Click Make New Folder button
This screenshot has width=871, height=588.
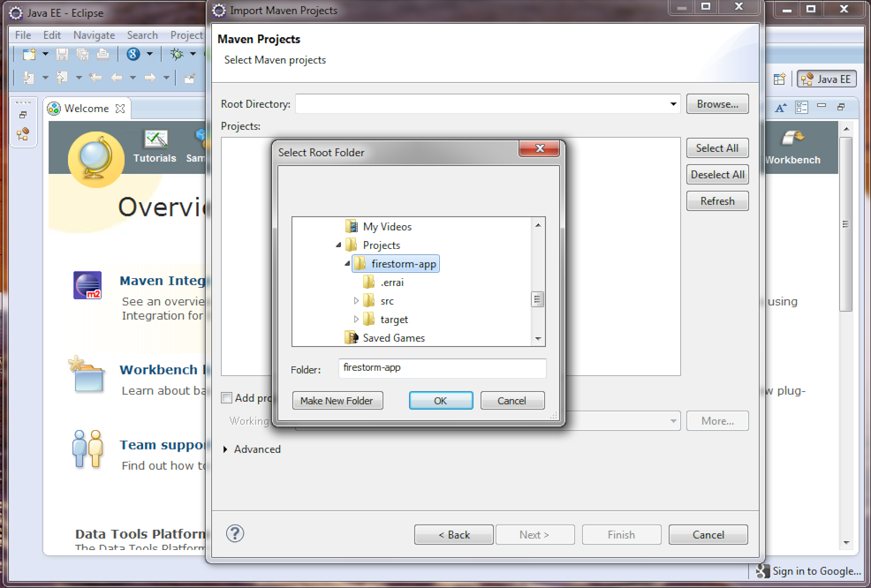pos(337,400)
